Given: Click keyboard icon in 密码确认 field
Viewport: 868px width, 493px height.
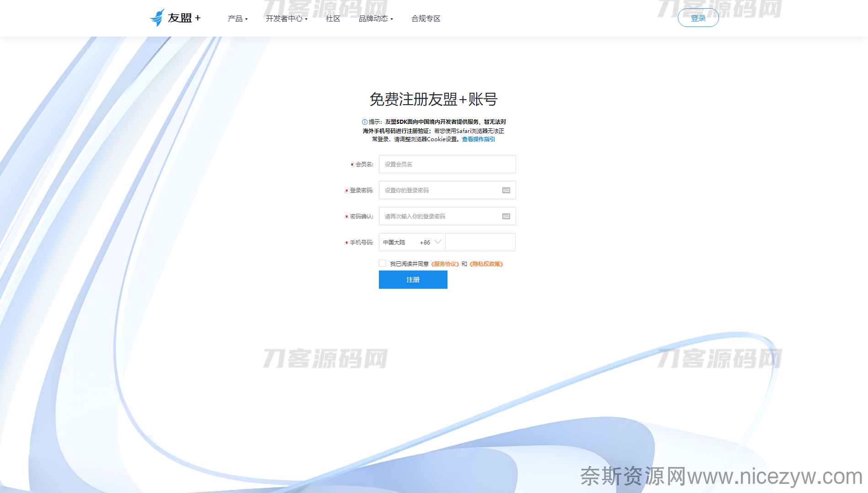Looking at the screenshot, I should tap(506, 216).
